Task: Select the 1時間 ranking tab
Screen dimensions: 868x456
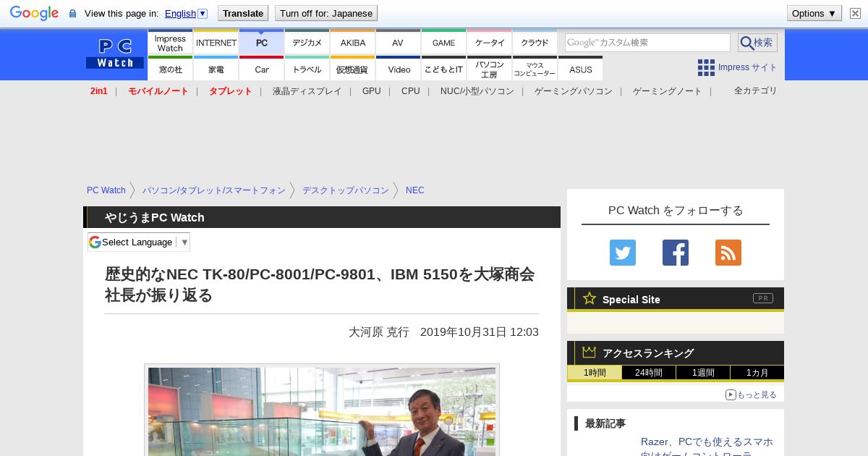Action: [595, 373]
